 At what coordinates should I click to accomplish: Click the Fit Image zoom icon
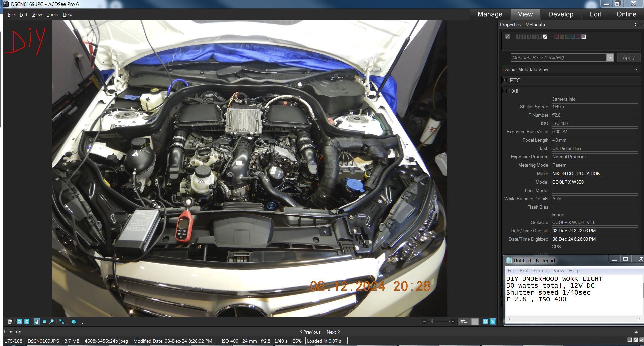tap(493, 322)
